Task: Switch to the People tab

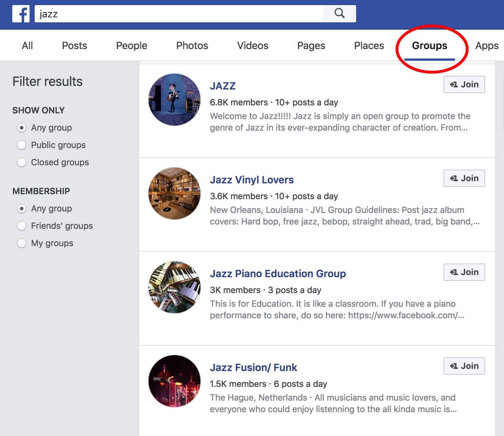Action: point(132,45)
